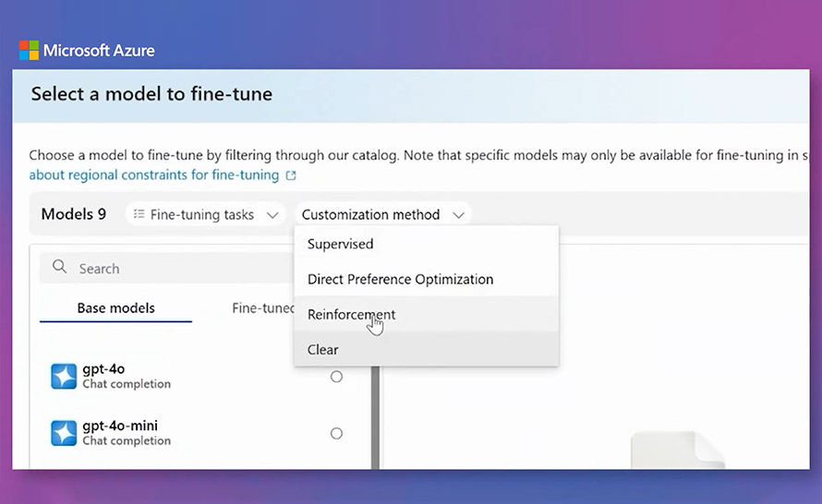Select the gpt-4o-mini radio button

[x=336, y=433]
